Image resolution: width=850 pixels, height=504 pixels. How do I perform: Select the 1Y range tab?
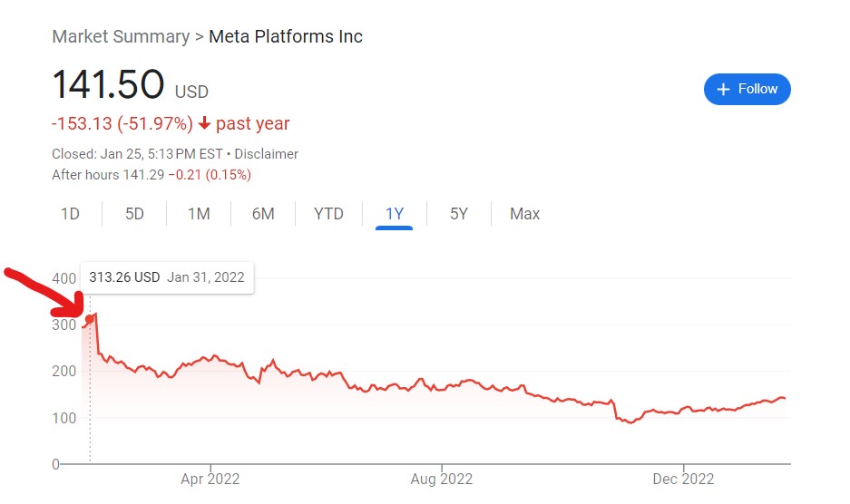(394, 214)
